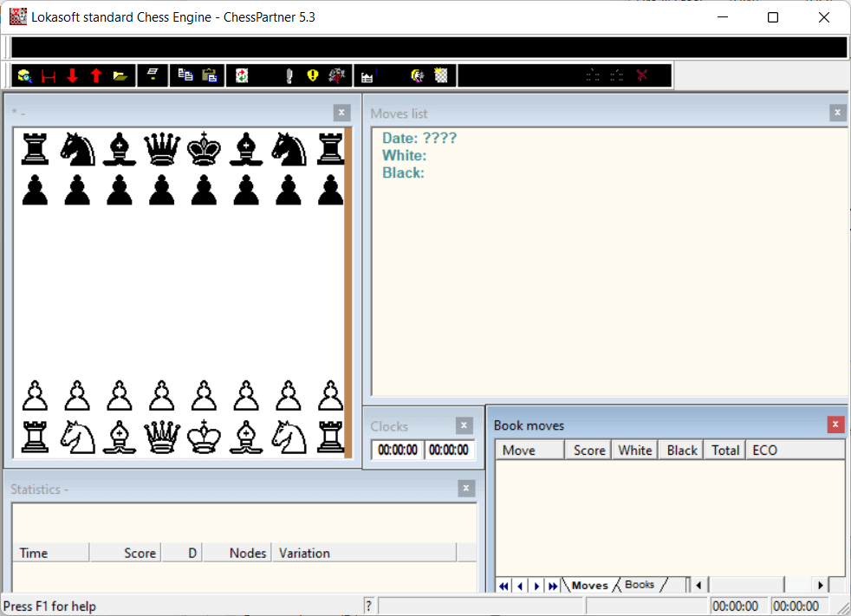Click the question mark status bar cell

click(x=368, y=606)
